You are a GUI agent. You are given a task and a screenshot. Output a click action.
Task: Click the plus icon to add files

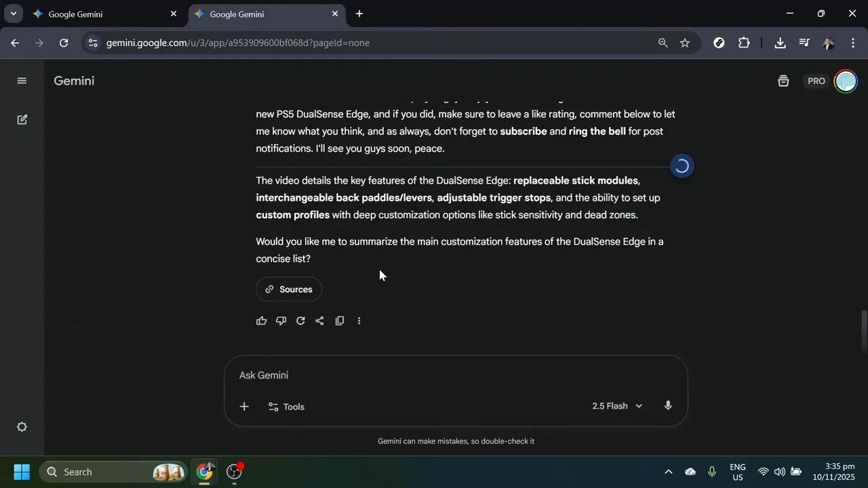tap(244, 407)
